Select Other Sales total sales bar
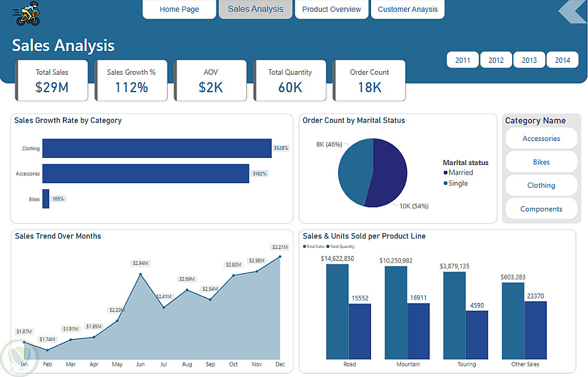This screenshot has width=588, height=377. click(513, 321)
